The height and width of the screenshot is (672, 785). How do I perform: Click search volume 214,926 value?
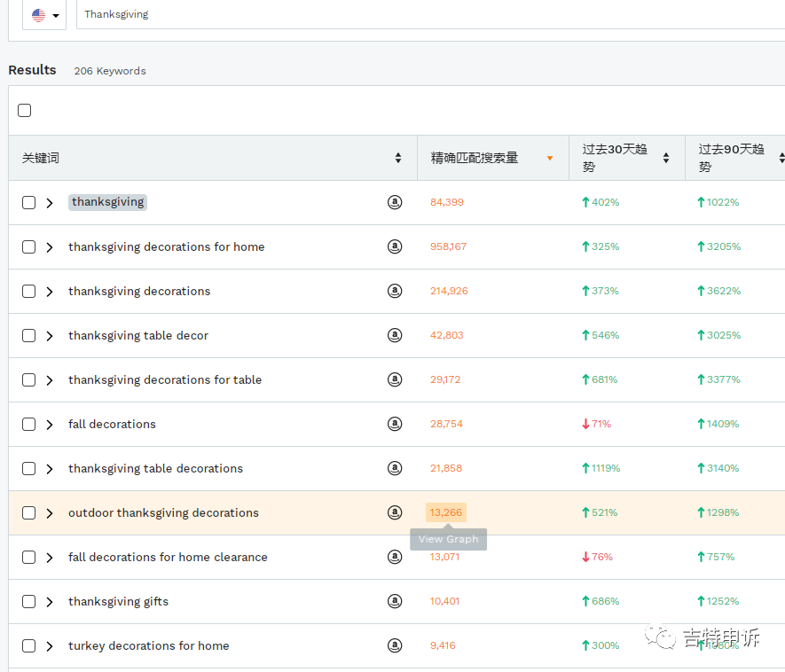point(449,291)
